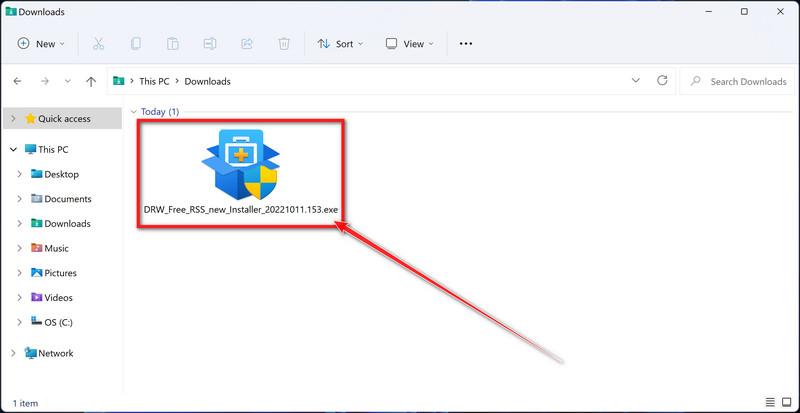Click the Copy icon in toolbar
The height and width of the screenshot is (413, 800).
pos(136,44)
